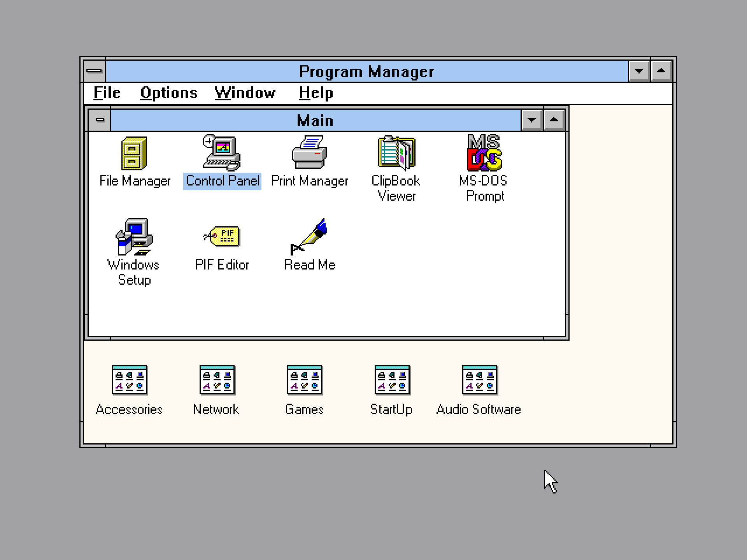Click the 'Control Panel' label text
Image resolution: width=747 pixels, height=560 pixels.
[x=222, y=181]
